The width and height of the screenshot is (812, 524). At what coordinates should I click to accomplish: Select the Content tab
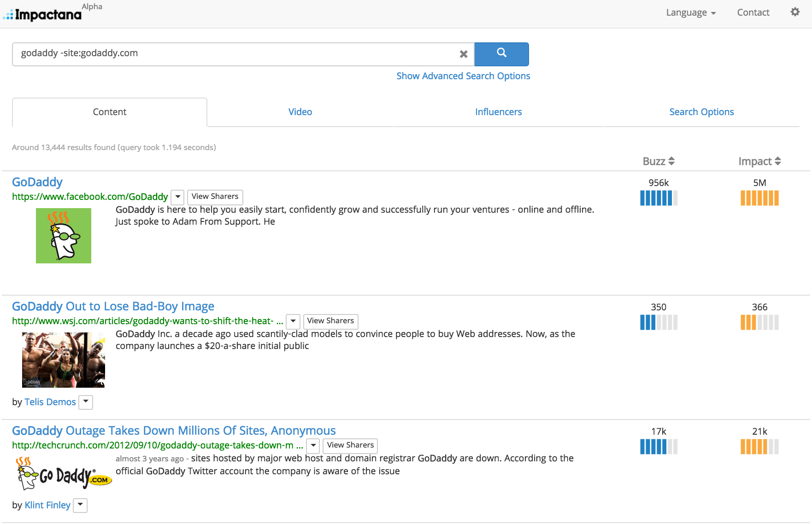click(110, 112)
